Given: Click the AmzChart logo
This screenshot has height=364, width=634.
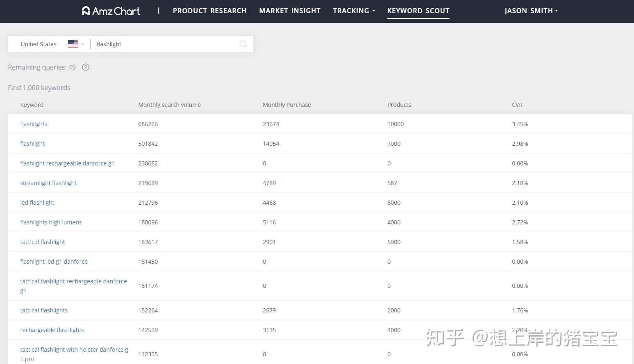Looking at the screenshot, I should tap(111, 11).
